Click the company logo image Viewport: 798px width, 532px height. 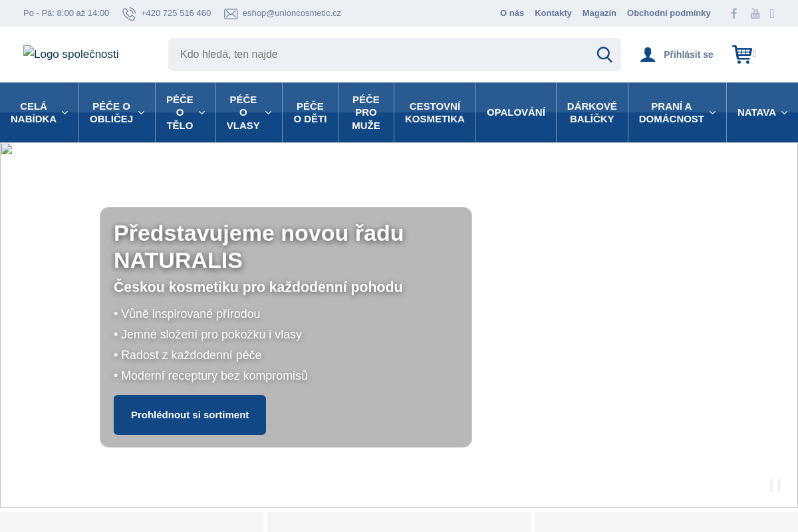click(x=71, y=55)
